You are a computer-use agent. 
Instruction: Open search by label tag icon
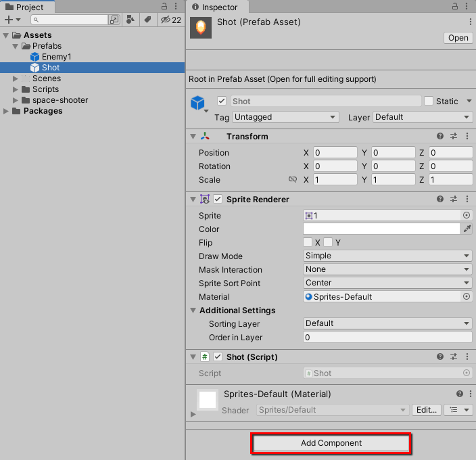tap(148, 20)
